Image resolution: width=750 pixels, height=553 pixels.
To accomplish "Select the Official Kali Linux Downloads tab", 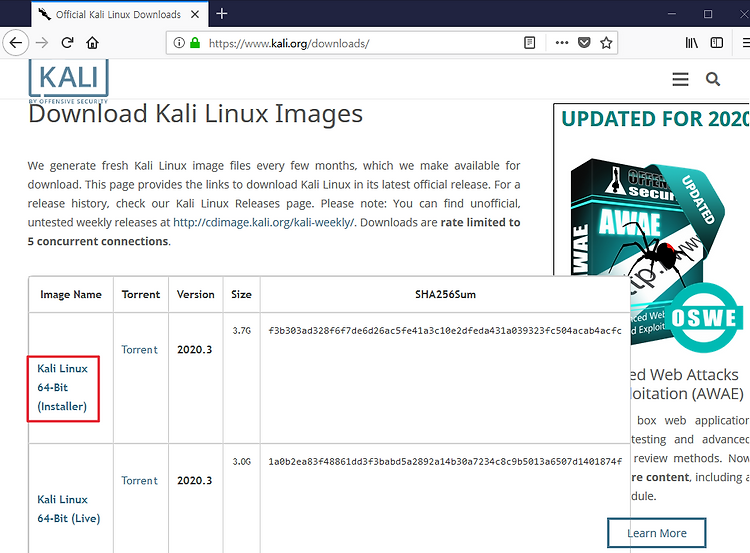I will tap(120, 14).
